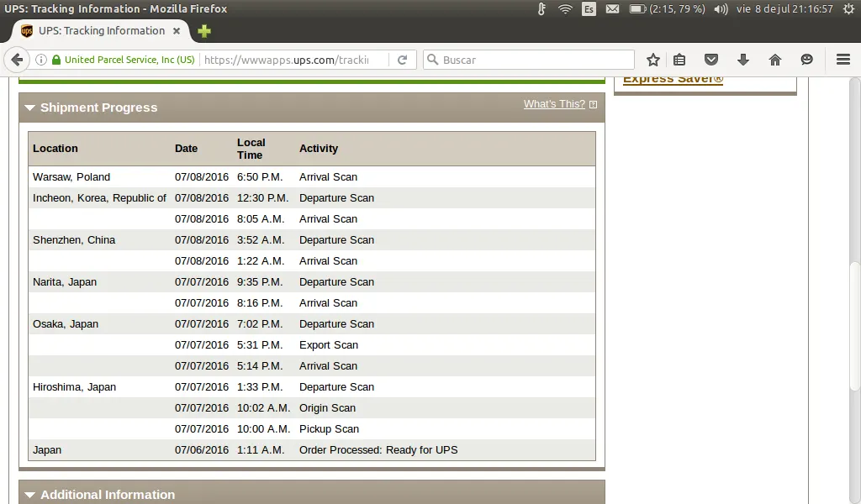This screenshot has width=861, height=504.
Task: Click the 07/06/2016 date cell
Action: 202,450
